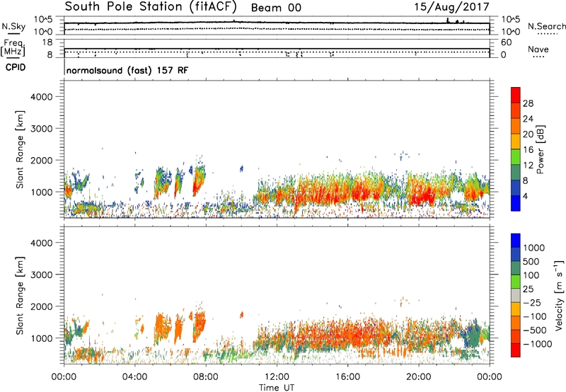Click the frequency axis value 18
Screen dimensions: 566x392
tap(47, 42)
